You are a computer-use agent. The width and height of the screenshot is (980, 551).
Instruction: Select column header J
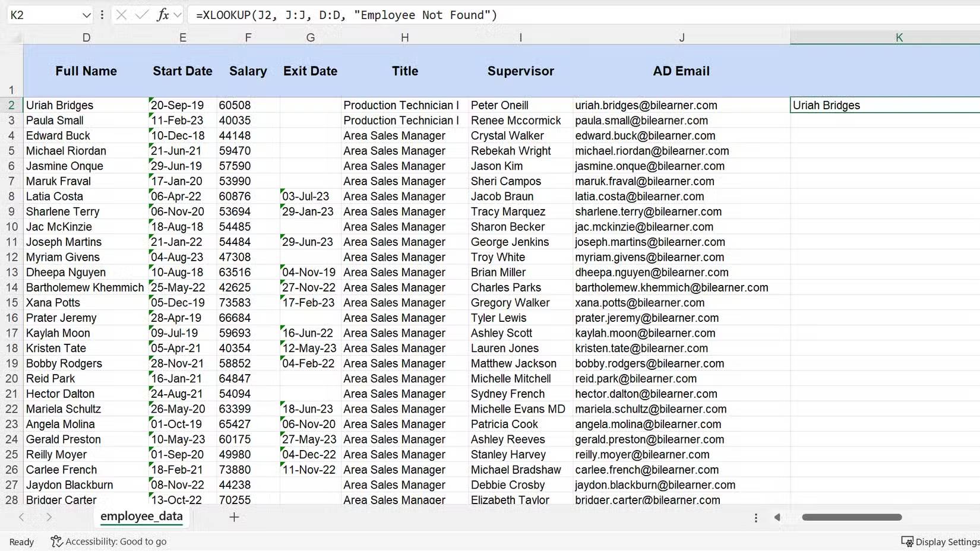681,37
